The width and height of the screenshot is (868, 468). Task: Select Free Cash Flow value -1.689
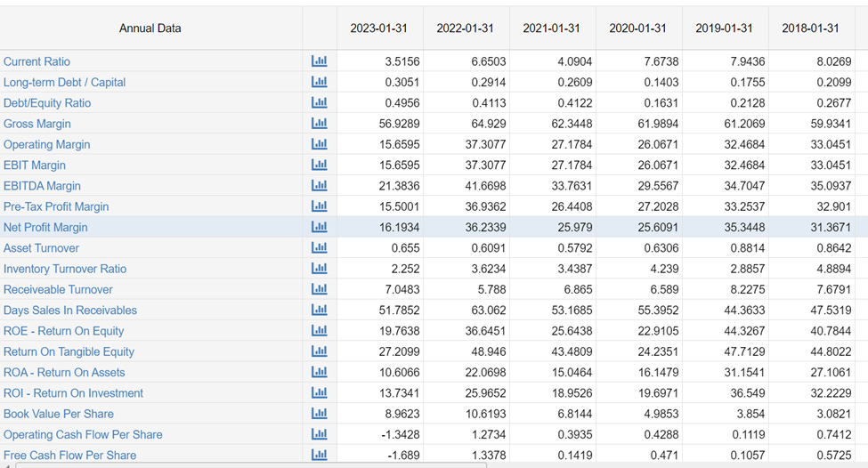403,456
